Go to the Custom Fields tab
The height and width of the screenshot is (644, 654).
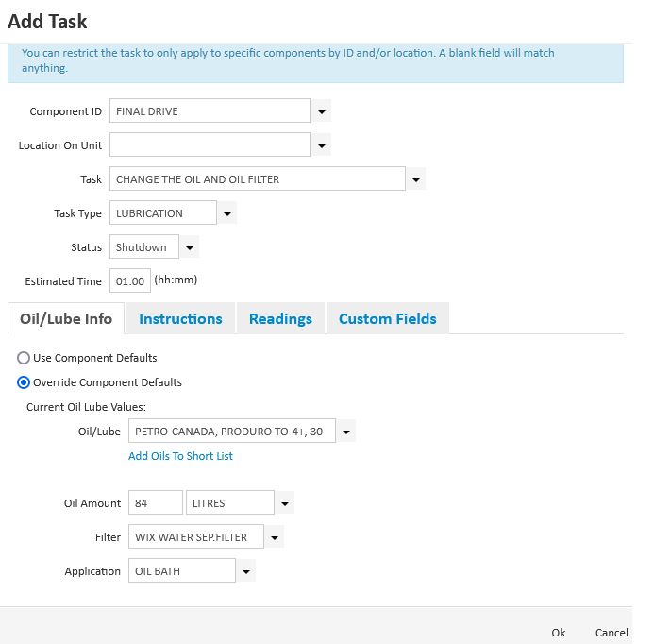coord(387,318)
